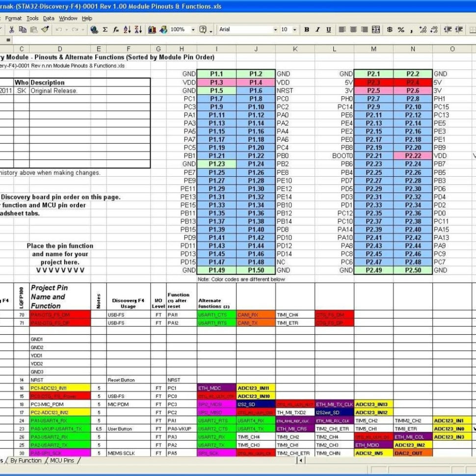The width and height of the screenshot is (476, 476).
Task: Apply the Currency Style button
Action: [390, 29]
